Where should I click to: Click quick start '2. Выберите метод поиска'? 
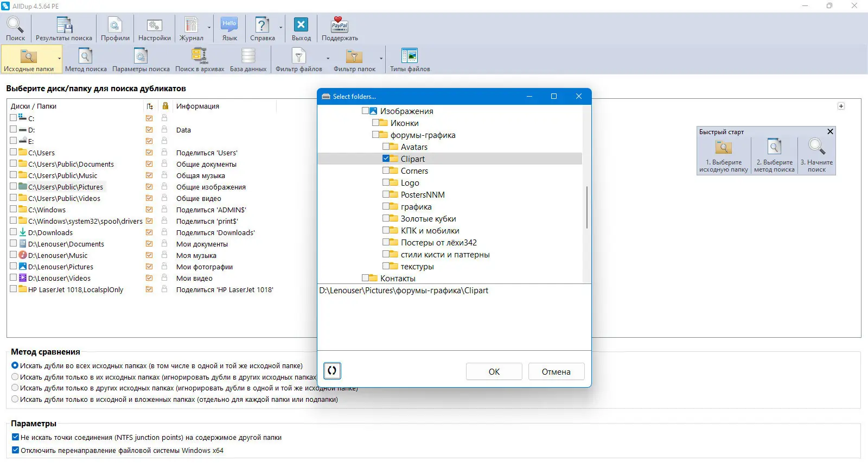click(x=774, y=155)
